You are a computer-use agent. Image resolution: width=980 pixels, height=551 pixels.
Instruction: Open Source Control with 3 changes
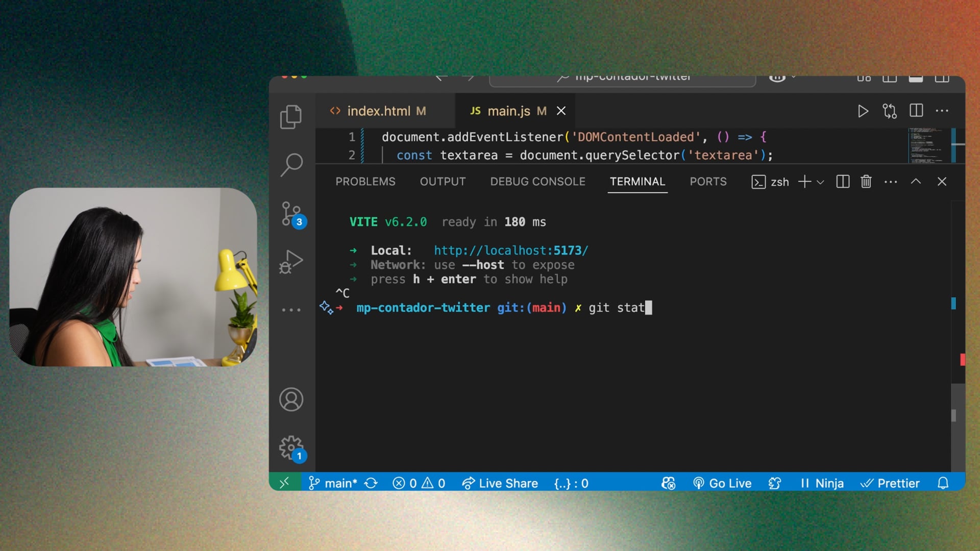coord(292,214)
